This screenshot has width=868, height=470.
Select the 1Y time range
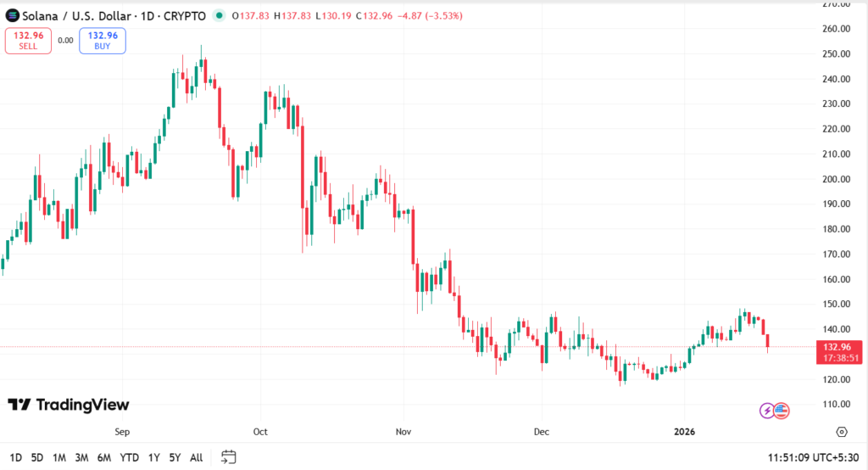coord(153,457)
